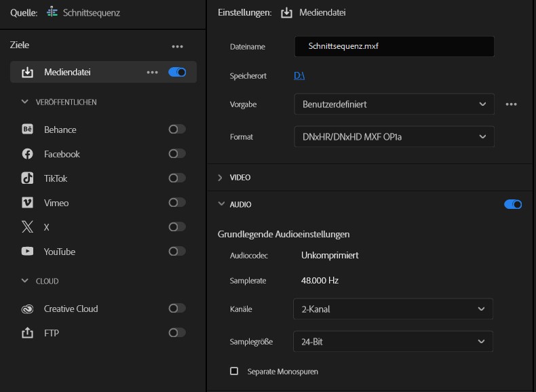Screen dimensions: 536x392
Task: Click the Dateiname field Schnittsequenz.mxf
Action: tap(394, 47)
